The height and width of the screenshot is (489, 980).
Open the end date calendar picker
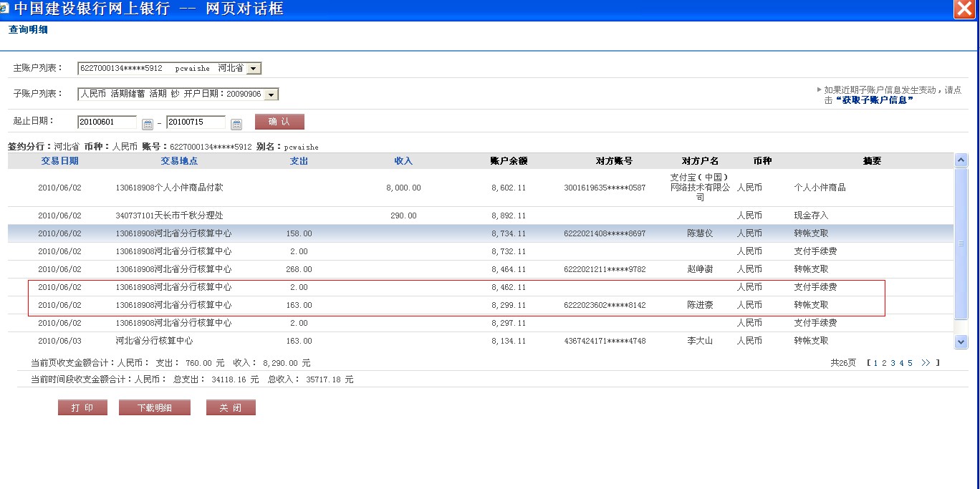pos(236,124)
